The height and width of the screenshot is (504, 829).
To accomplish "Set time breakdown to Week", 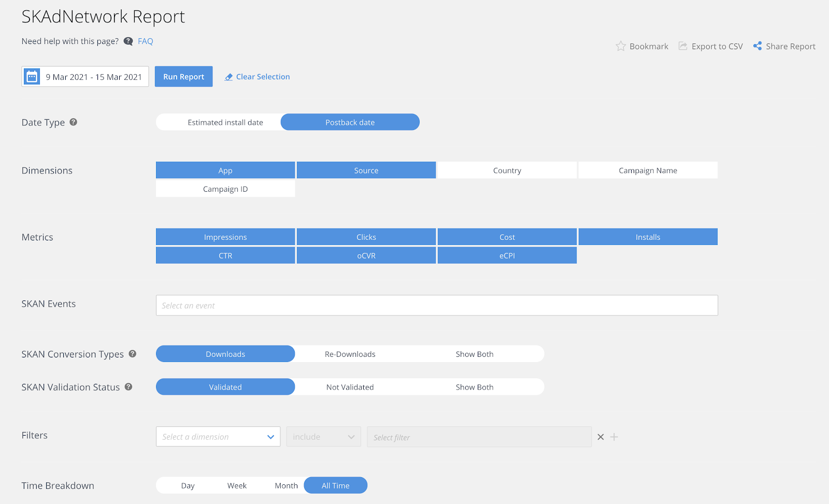I will 237,485.
